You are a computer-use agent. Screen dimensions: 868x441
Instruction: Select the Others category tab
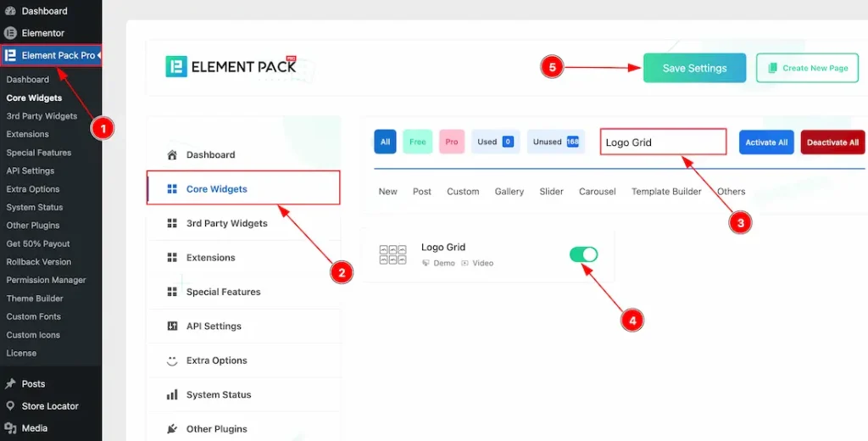tap(732, 191)
